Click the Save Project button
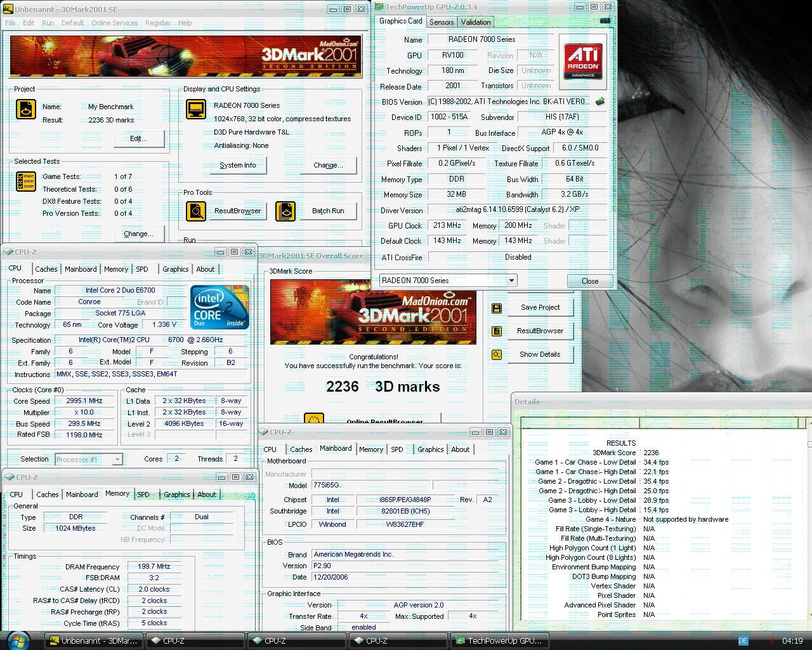The width and height of the screenshot is (812, 650). pos(540,307)
